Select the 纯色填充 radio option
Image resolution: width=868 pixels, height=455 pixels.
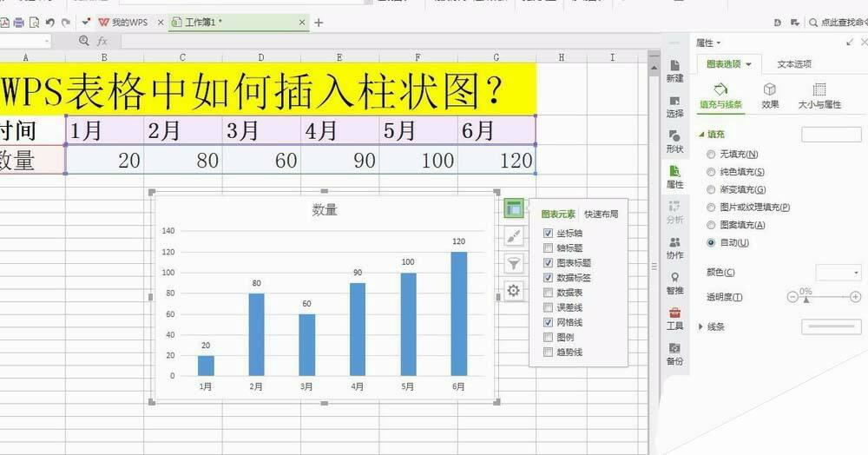pyautogui.click(x=711, y=172)
